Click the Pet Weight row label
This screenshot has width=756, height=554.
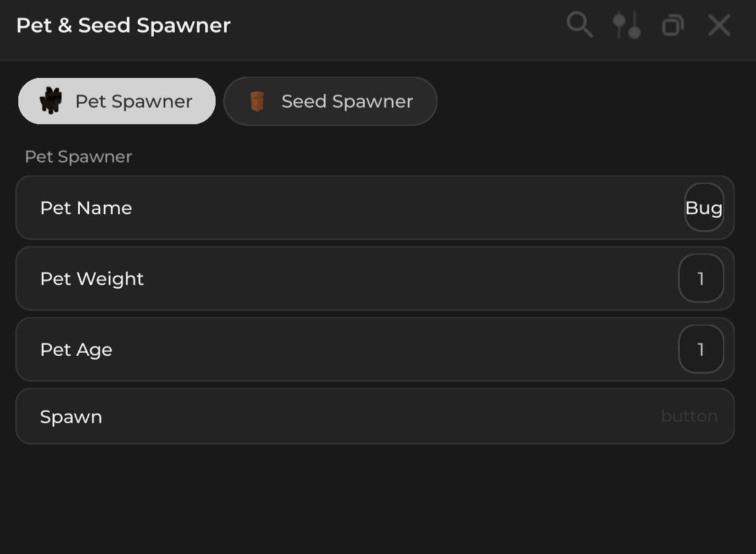pos(92,279)
